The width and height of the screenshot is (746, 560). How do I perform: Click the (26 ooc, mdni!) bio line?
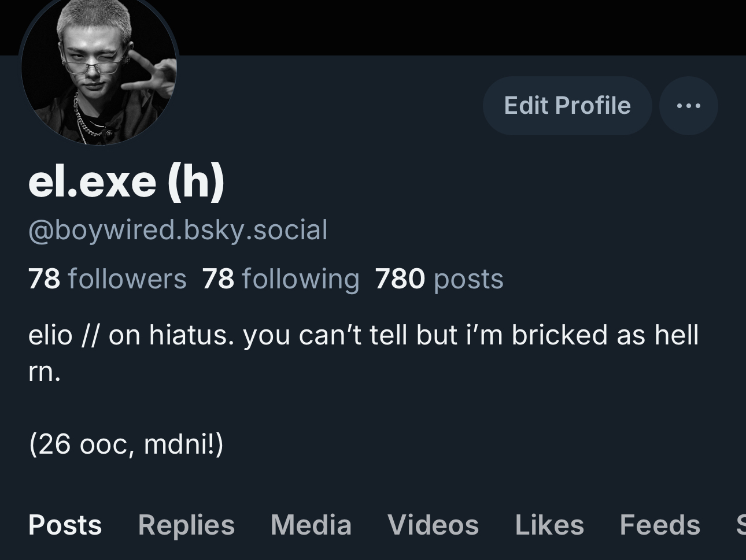126,444
